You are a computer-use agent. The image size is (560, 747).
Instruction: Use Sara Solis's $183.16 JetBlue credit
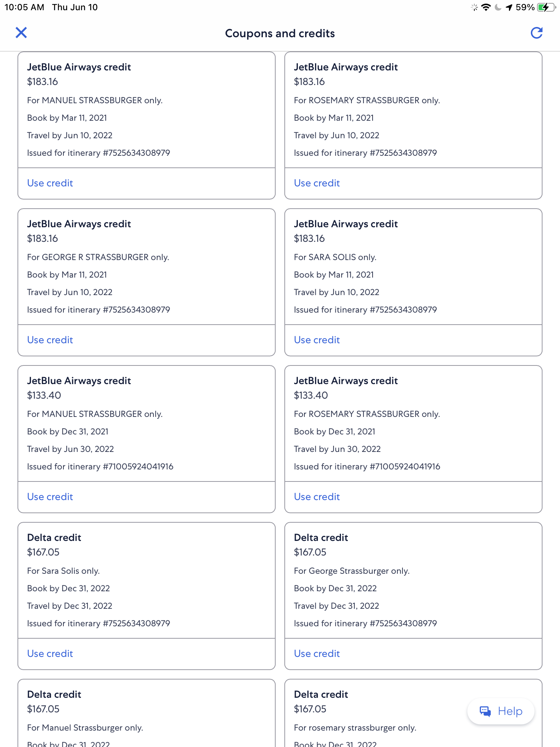point(317,340)
